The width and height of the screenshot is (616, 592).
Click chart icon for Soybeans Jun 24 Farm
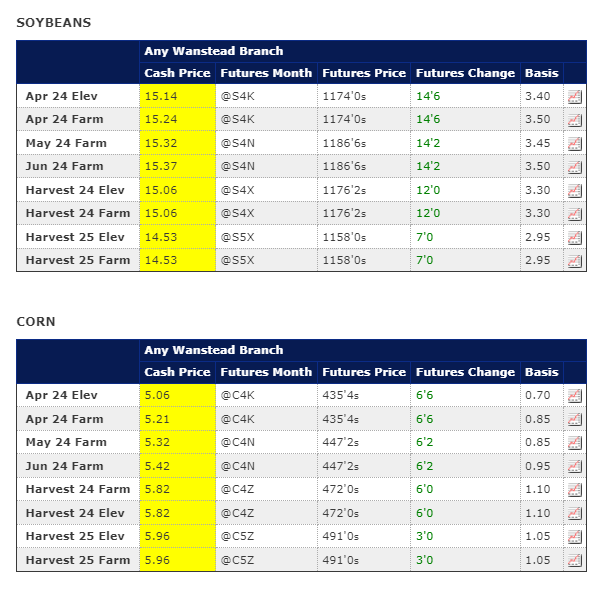pos(575,167)
